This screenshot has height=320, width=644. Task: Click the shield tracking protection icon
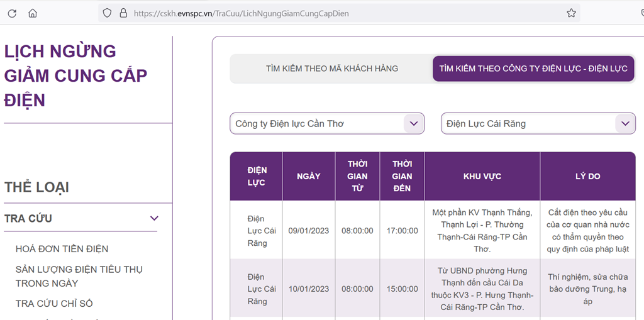107,13
